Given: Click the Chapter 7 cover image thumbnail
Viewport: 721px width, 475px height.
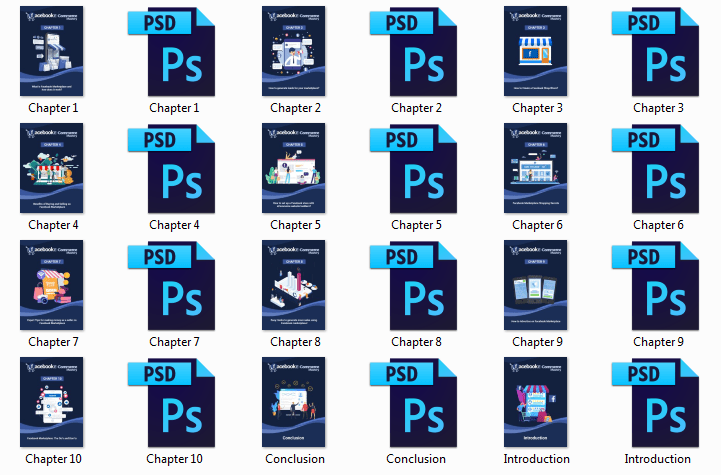Looking at the screenshot, I should [x=53, y=285].
